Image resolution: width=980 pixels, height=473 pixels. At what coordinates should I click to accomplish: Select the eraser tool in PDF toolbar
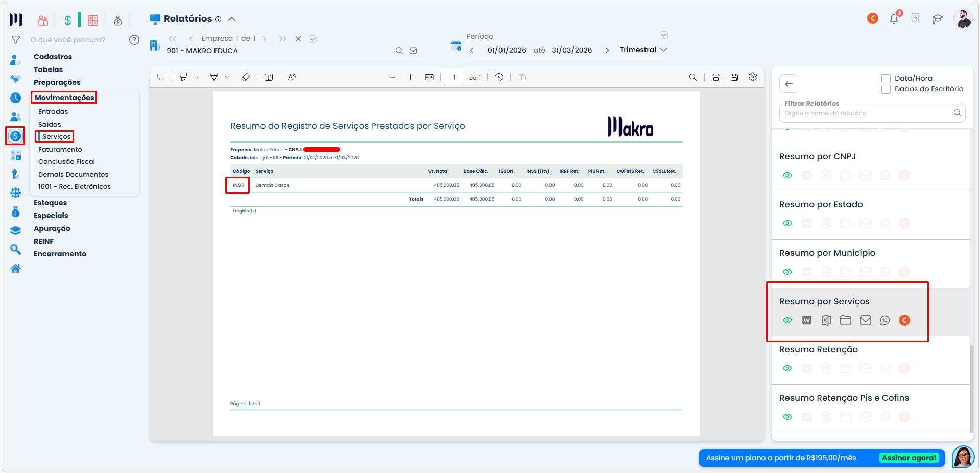coord(246,77)
